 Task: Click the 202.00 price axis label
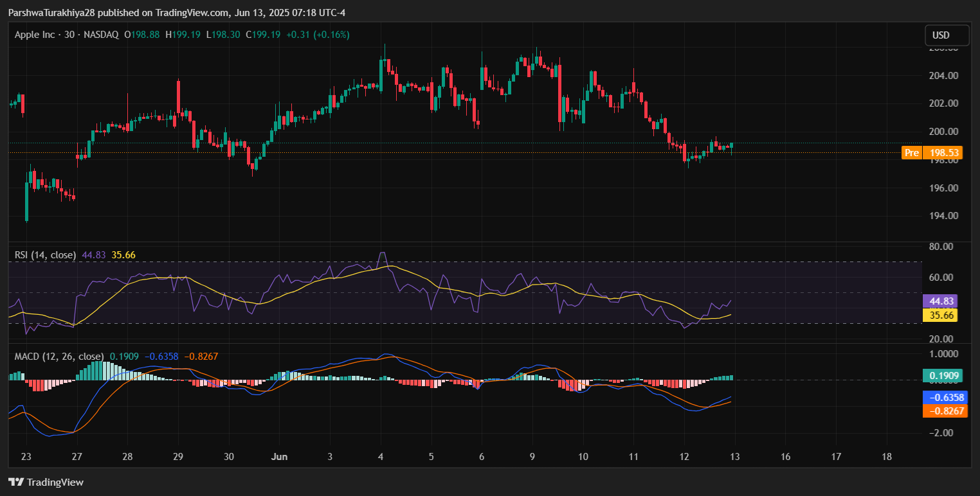(x=943, y=103)
